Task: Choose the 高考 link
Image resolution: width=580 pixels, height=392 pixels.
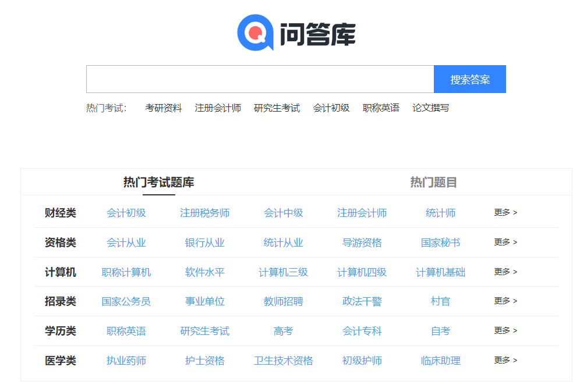Action: coord(283,331)
